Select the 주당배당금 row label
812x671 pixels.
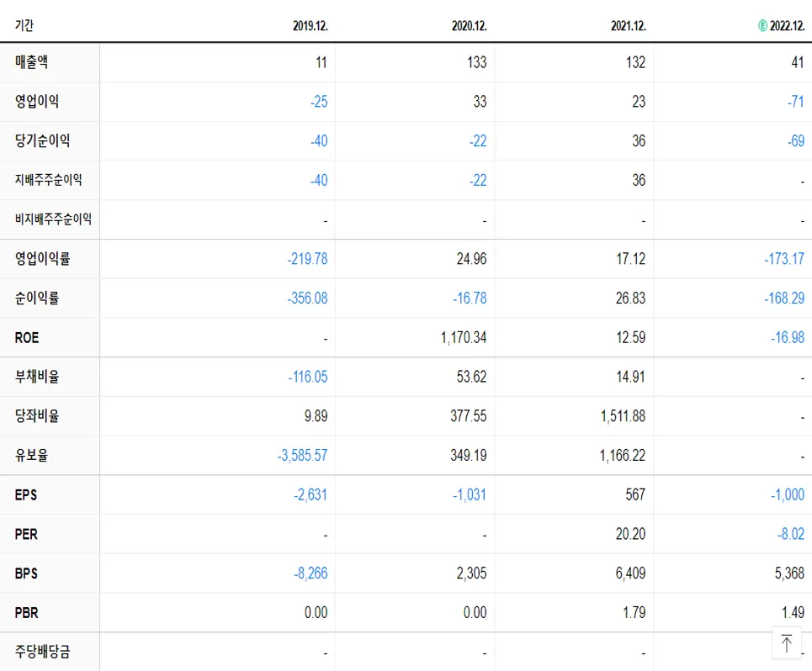tap(40, 651)
